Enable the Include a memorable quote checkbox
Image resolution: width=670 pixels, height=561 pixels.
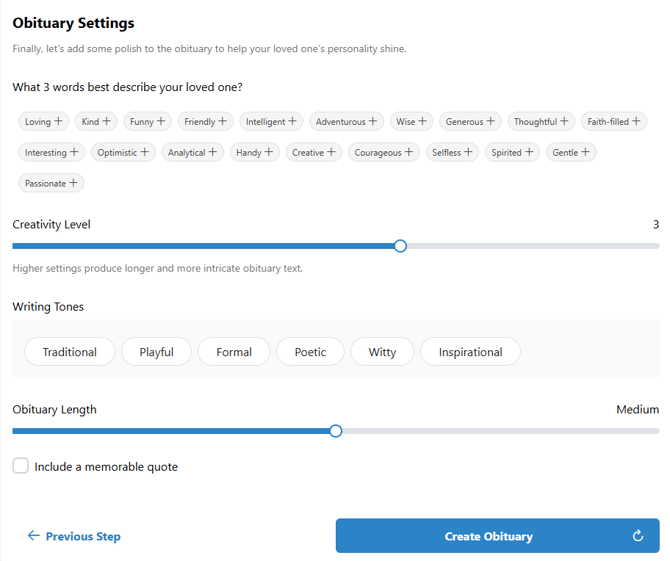[21, 466]
